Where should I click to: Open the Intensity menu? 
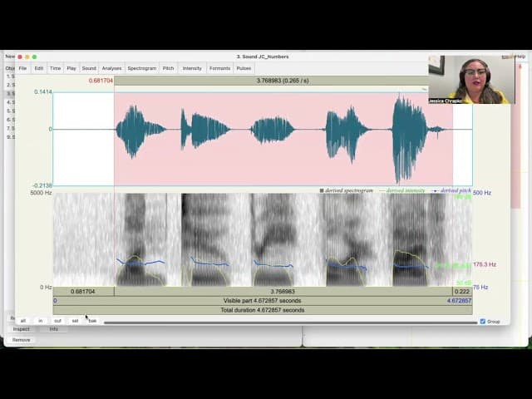[192, 68]
